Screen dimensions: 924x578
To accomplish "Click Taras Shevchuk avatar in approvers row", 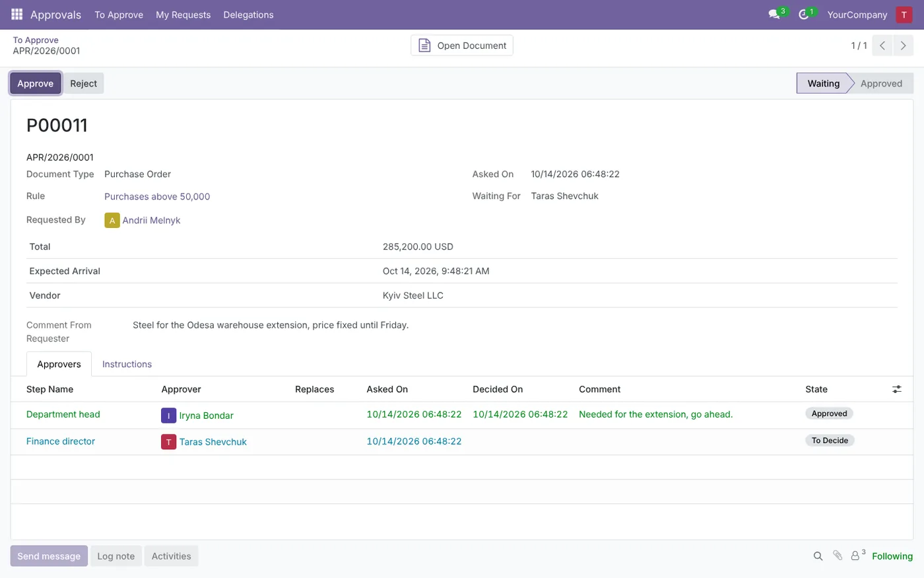I will click(168, 442).
